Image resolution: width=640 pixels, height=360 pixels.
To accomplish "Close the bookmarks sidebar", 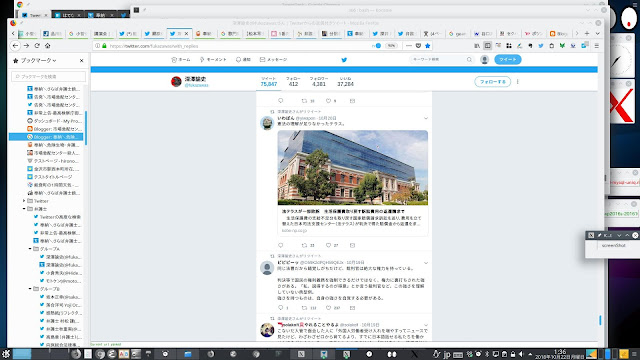I will coord(81,60).
